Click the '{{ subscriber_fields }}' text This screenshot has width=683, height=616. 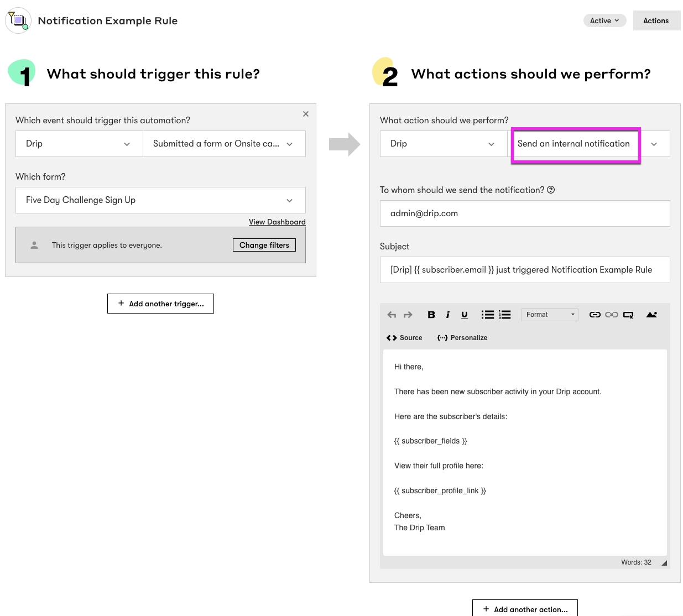(x=431, y=441)
